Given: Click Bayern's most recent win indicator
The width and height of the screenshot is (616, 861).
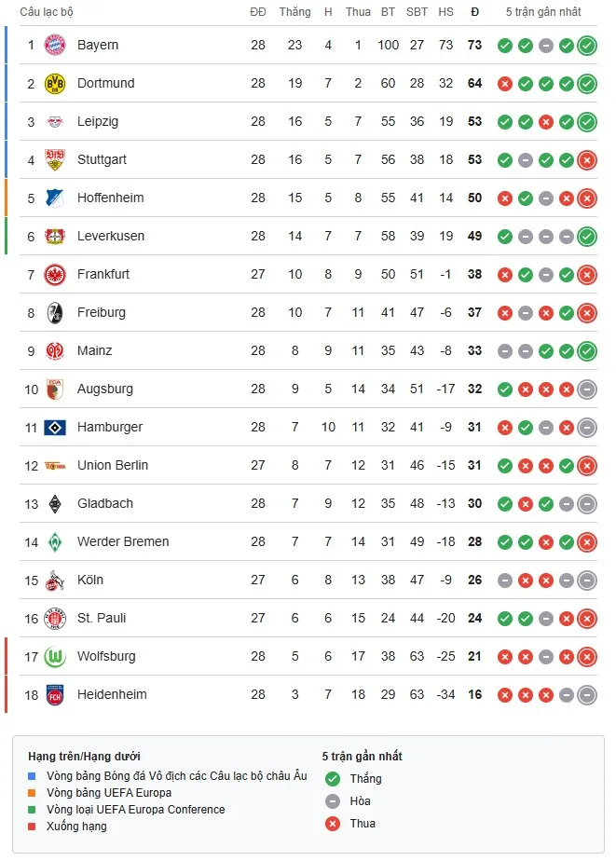Looking at the screenshot, I should 586,45.
